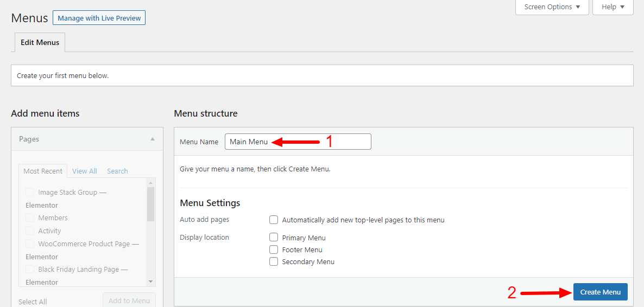
Task: Tick the Secondary Menu display location
Action: (x=274, y=261)
